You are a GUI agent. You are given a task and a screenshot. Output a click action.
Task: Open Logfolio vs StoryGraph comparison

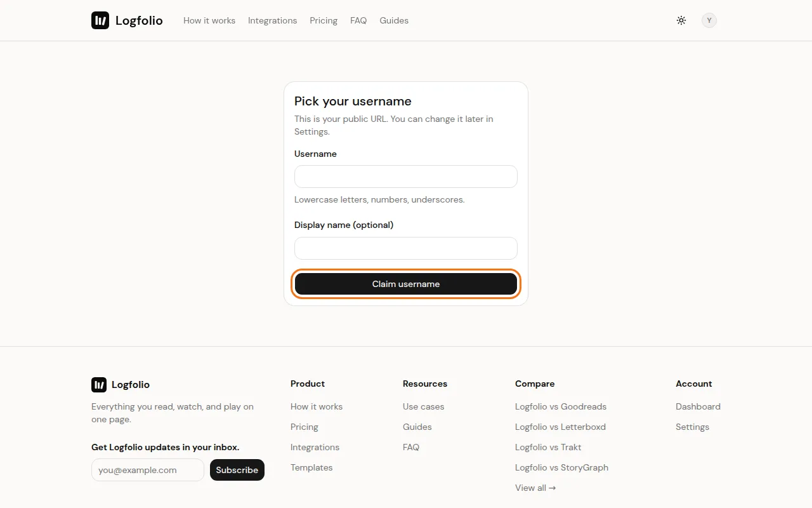click(561, 467)
